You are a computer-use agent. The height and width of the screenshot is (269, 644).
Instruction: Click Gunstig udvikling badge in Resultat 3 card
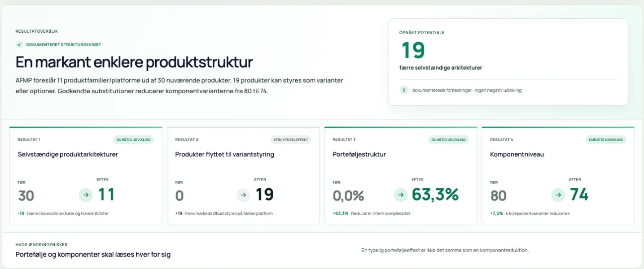[448, 139]
